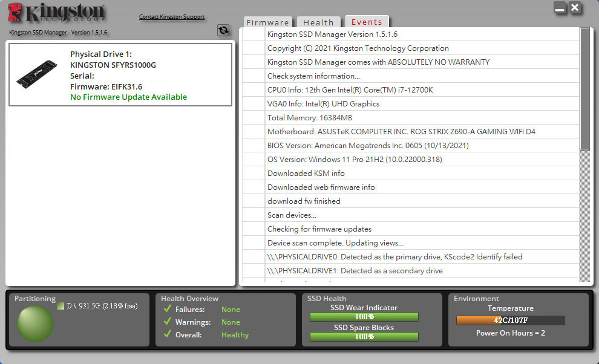Select the BIOS Version event row

(x=411, y=146)
